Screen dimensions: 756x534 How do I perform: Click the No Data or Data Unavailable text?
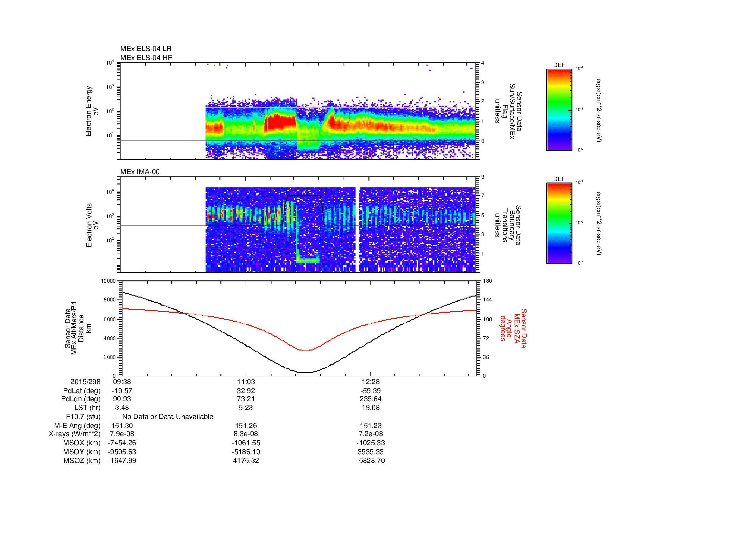168,417
